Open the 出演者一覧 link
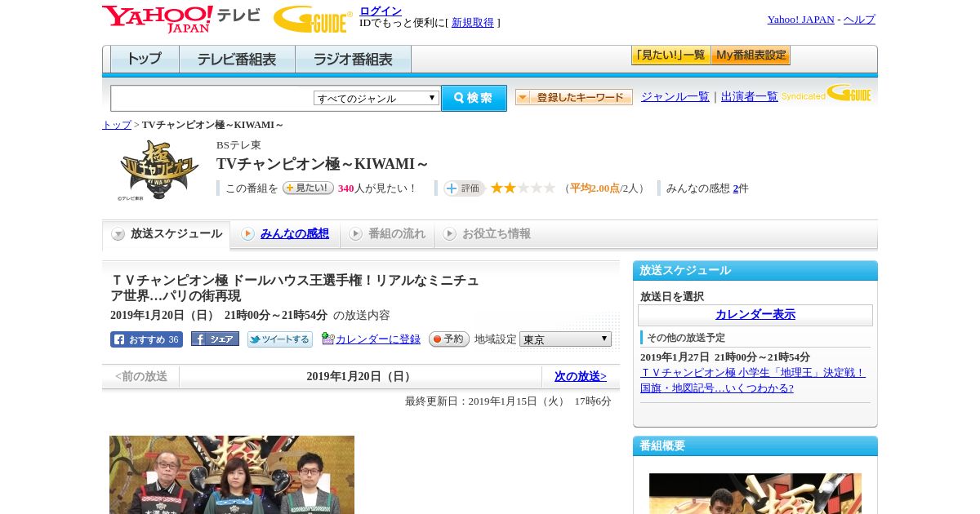980x514 pixels. tap(750, 97)
